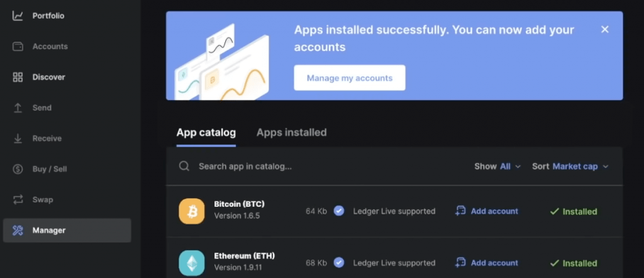The width and height of the screenshot is (644, 278).
Task: Click the Accounts wallet icon
Action: point(18,47)
